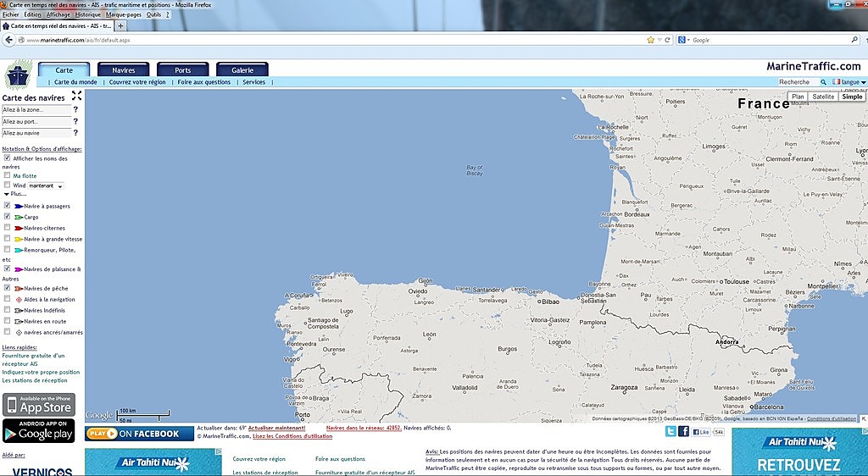Click 'Navires dans le réseau: 42852' link
Viewport: 868px width, 476px height.
click(364, 428)
